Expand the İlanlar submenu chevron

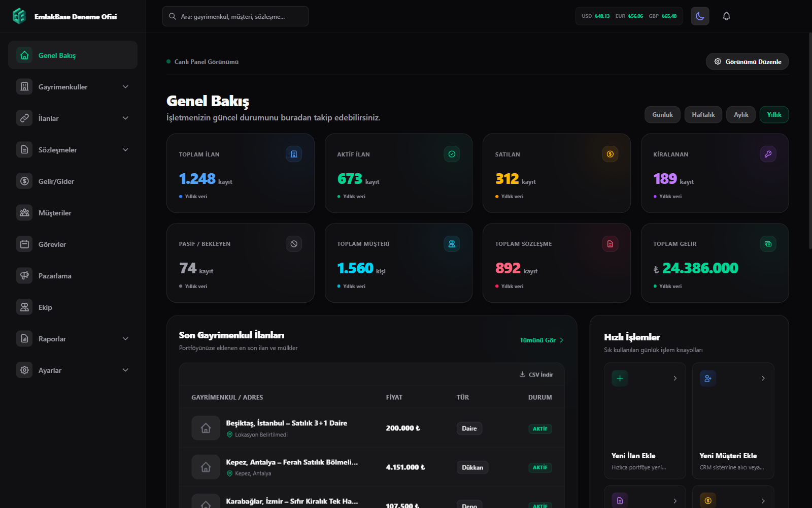click(125, 118)
